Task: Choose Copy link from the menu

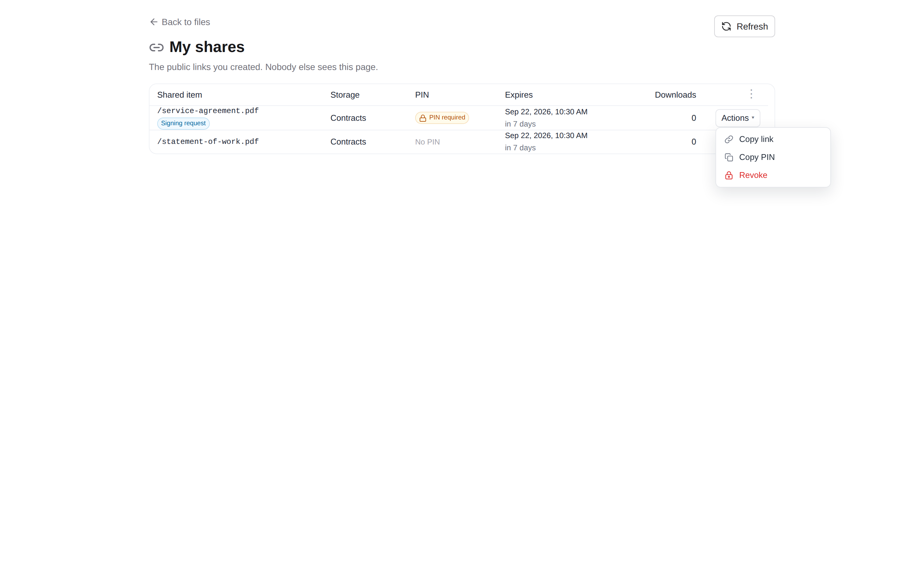Action: click(773, 139)
